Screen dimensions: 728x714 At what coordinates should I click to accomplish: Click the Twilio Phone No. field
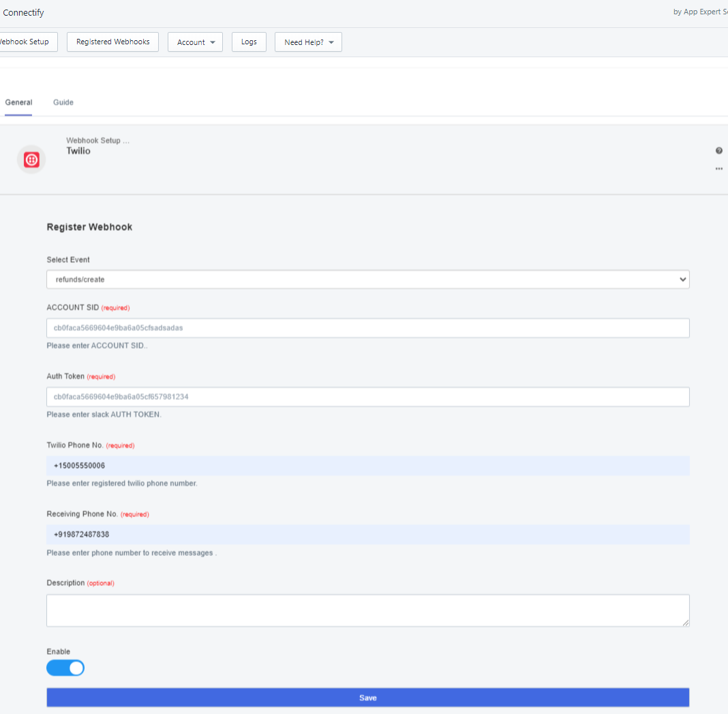[367, 465]
